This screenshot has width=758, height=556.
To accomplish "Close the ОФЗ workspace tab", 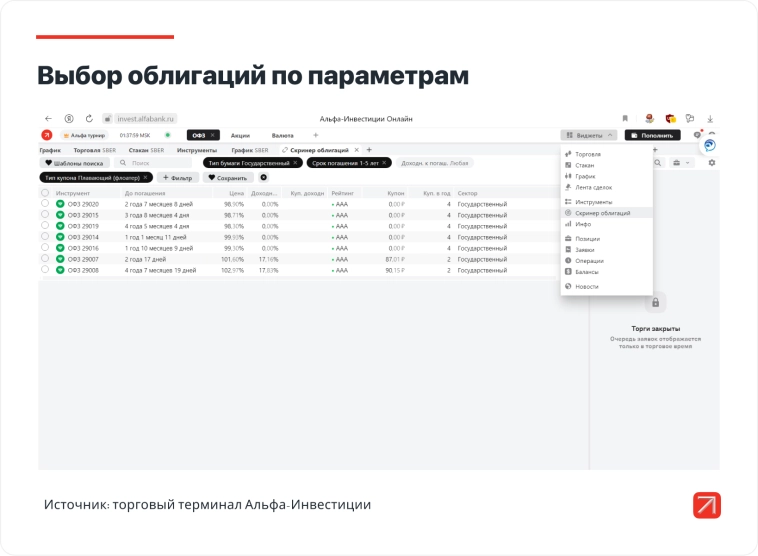I will pyautogui.click(x=212, y=135).
